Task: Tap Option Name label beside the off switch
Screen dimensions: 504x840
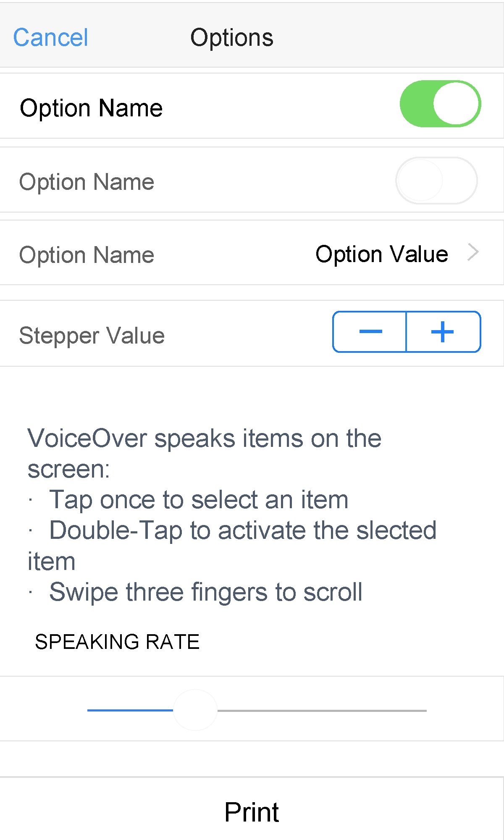Action: [x=87, y=182]
